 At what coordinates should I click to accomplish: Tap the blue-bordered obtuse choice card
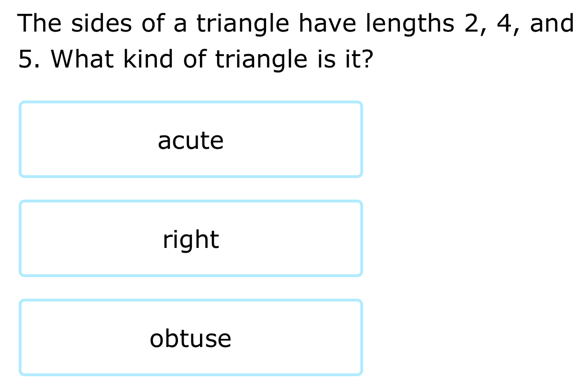(x=191, y=337)
